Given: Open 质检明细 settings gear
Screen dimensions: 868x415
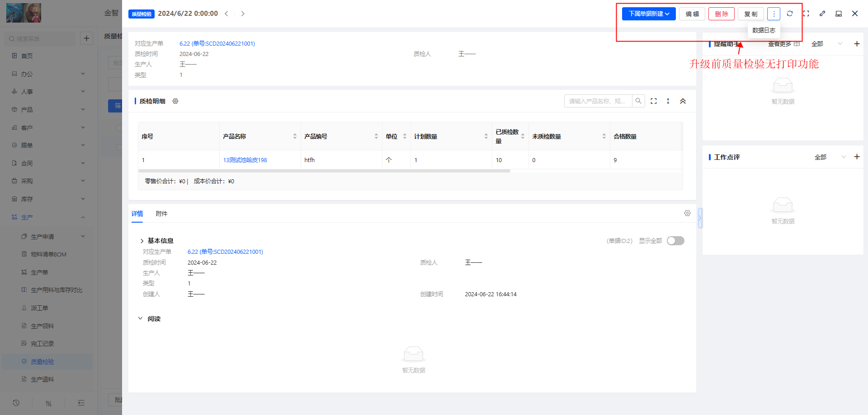Looking at the screenshot, I should click(x=175, y=101).
